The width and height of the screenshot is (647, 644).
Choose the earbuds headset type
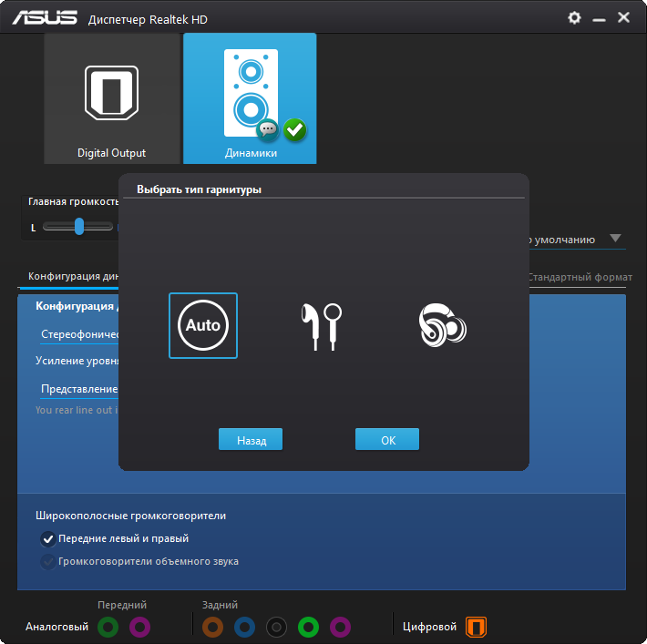point(322,326)
